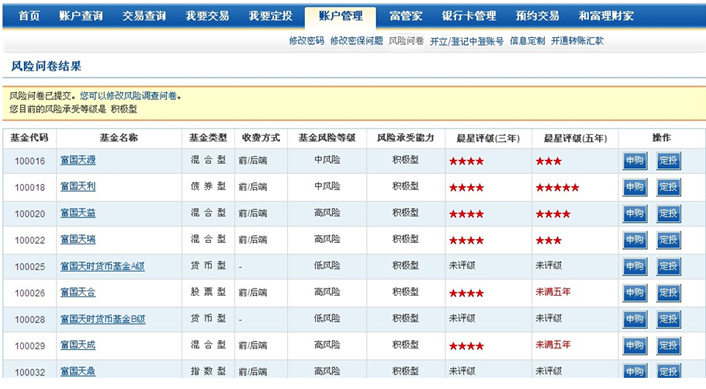Open 我要定投 tab
The image size is (706, 389).
tap(271, 16)
